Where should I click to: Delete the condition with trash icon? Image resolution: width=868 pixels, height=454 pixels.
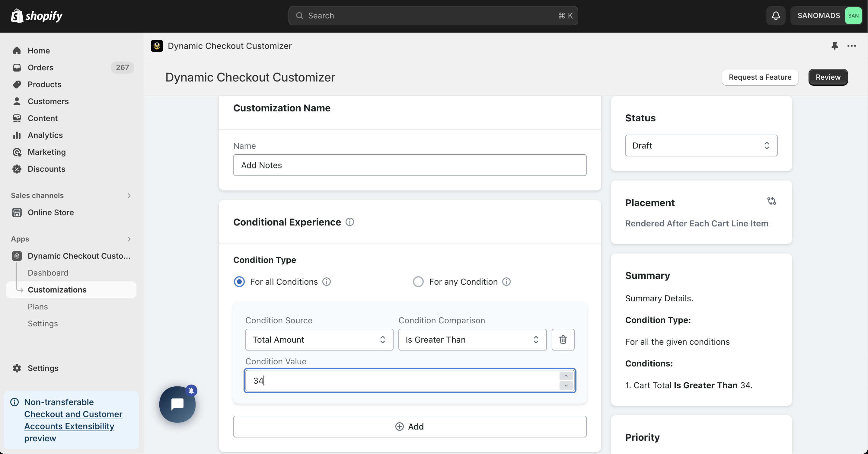563,339
